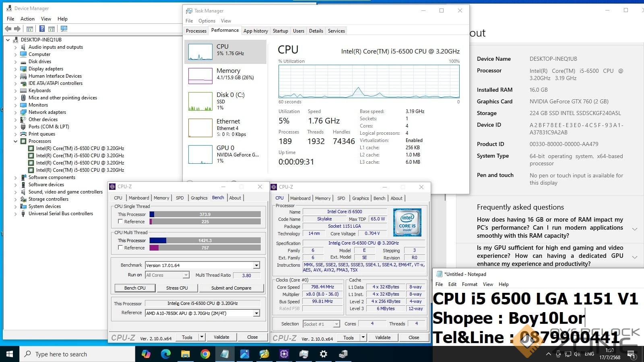The width and height of the screenshot is (644, 362).
Task: Click the taskbar search box
Action: (77, 354)
